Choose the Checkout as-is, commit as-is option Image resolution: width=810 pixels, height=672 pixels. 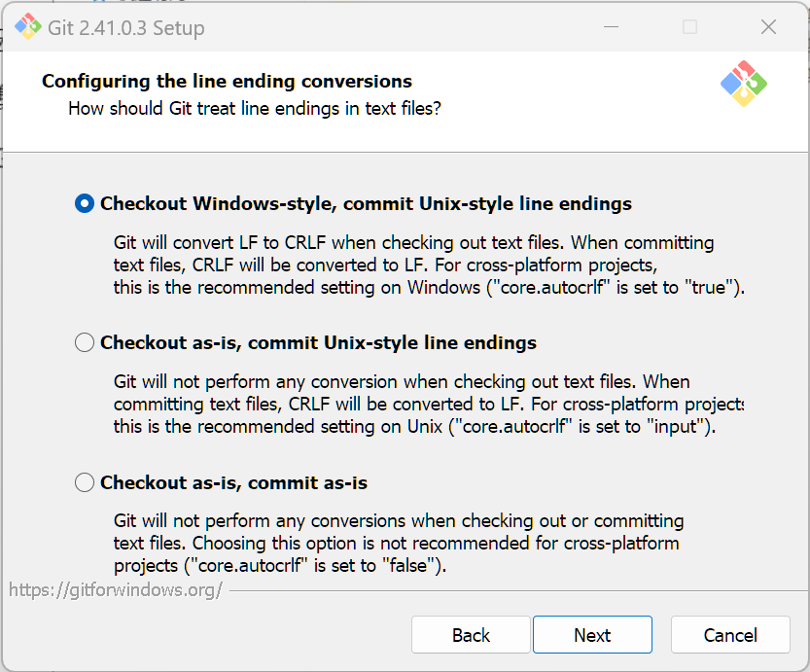(x=86, y=482)
